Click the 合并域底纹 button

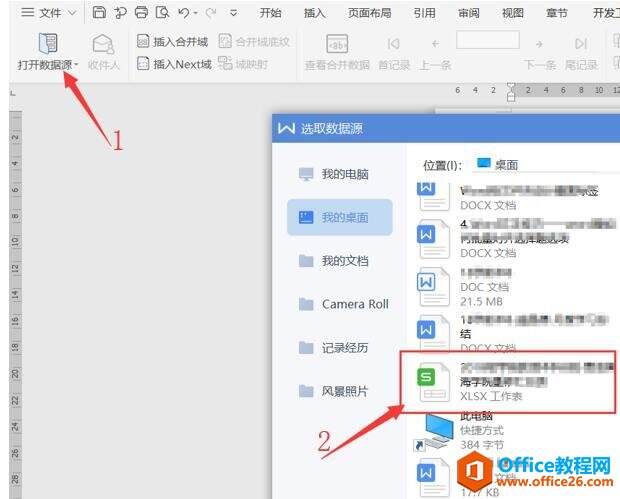pyautogui.click(x=254, y=41)
